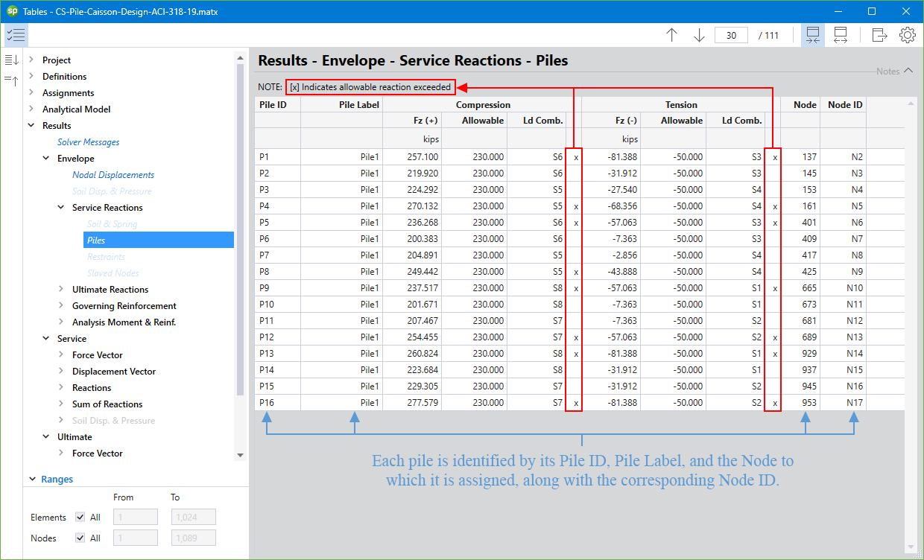Click the results table vertical scrollbar
Screen dimensions: 924x560
pos(910,325)
